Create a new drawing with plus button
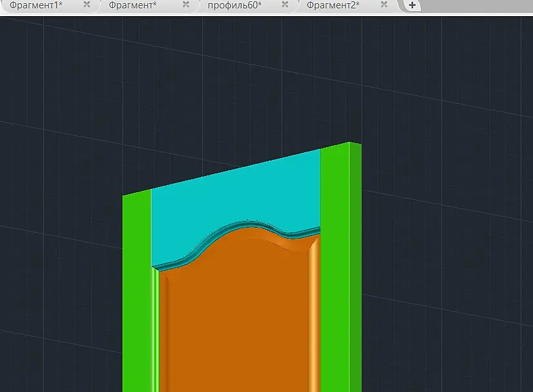533x392 pixels. (412, 5)
